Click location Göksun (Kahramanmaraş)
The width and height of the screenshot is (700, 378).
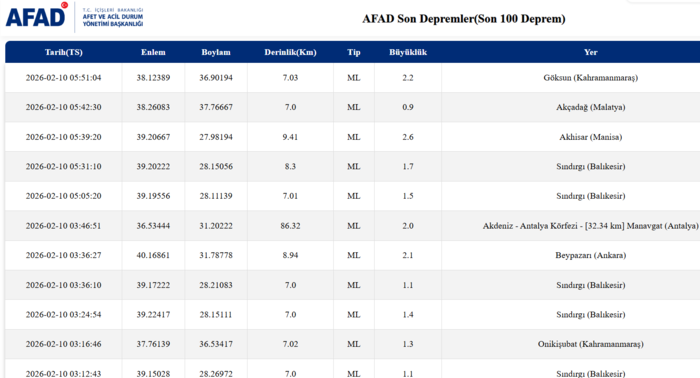(x=590, y=78)
